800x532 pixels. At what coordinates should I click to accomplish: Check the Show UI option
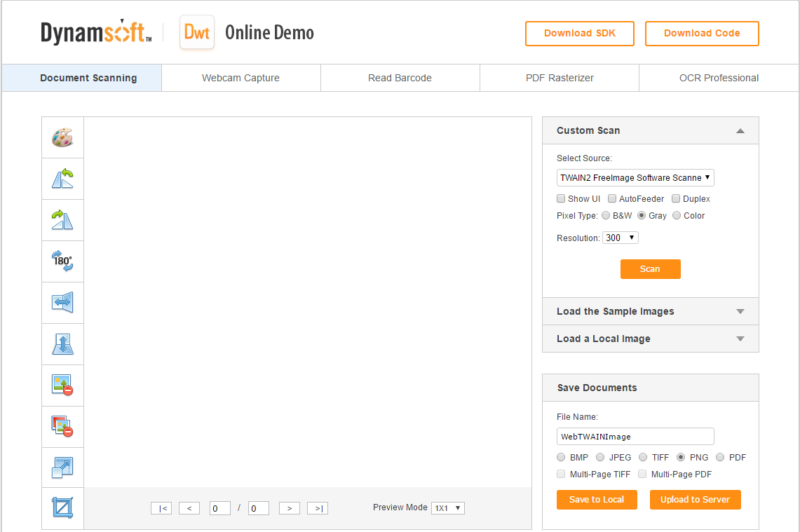(x=561, y=199)
